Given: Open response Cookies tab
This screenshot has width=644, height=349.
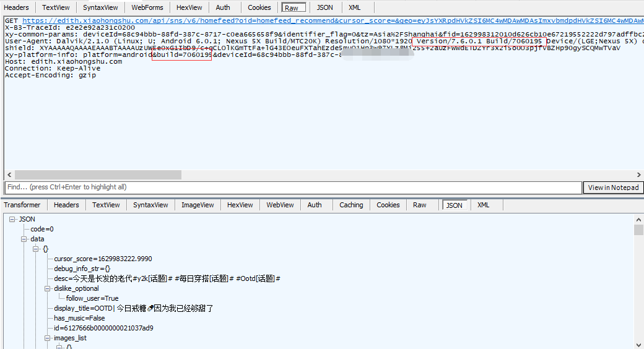Looking at the screenshot, I should [388, 205].
